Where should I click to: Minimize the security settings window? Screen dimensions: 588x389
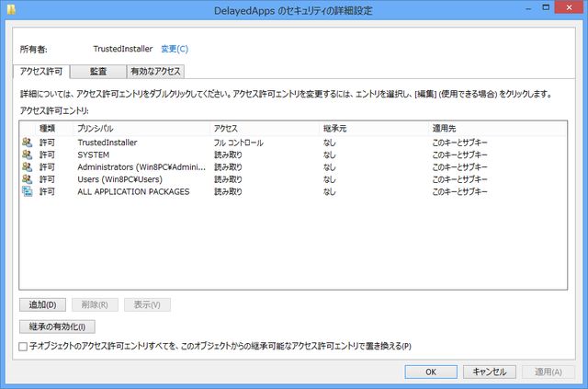click(529, 7)
